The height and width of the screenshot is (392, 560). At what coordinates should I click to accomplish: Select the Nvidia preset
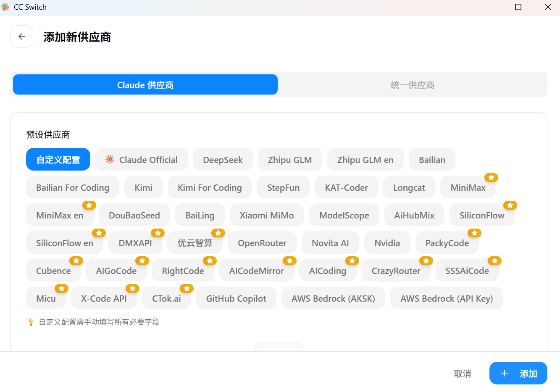point(387,242)
